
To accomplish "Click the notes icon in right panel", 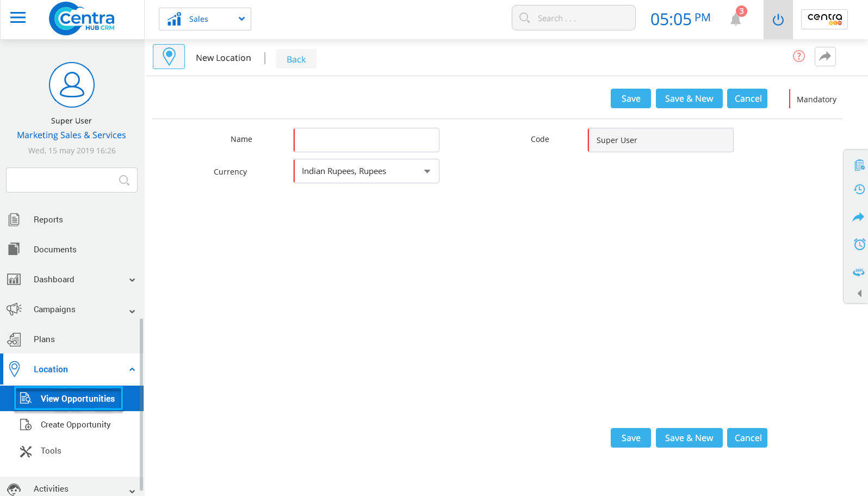I will (x=859, y=165).
